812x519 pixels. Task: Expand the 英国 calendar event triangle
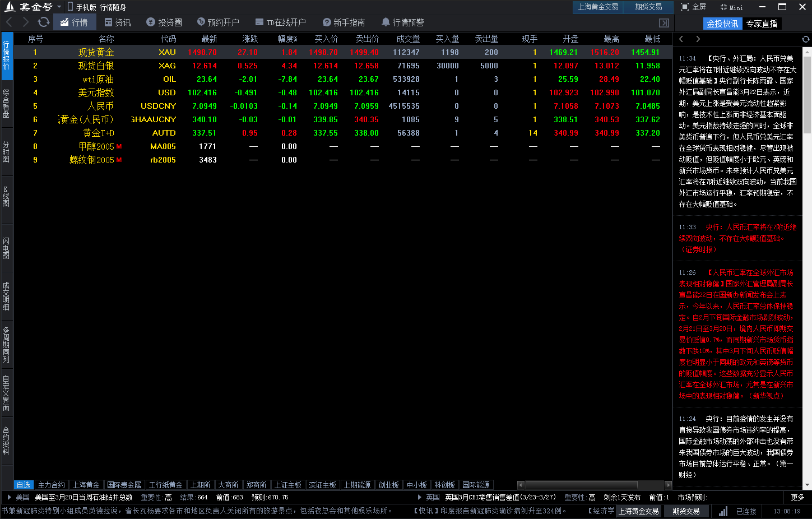tap(420, 497)
